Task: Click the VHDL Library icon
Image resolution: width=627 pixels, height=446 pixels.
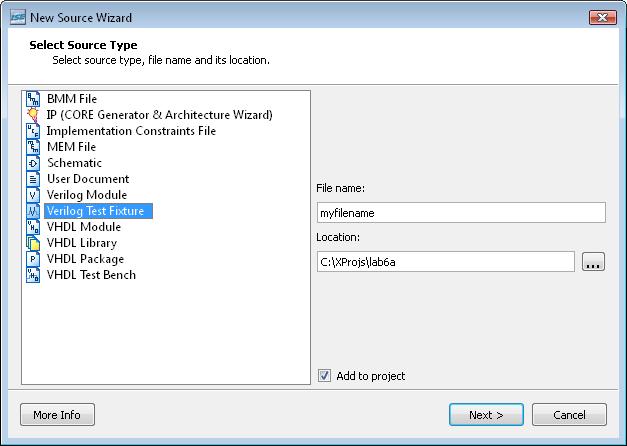Action: click(x=33, y=243)
